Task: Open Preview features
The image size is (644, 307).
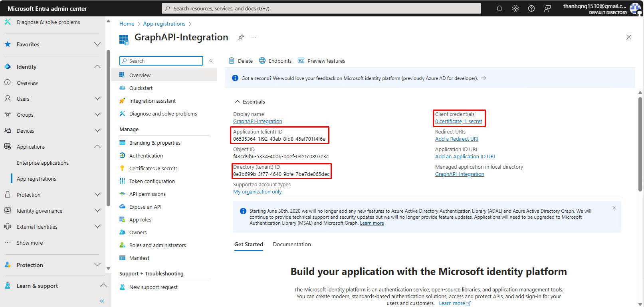Action: (321, 61)
